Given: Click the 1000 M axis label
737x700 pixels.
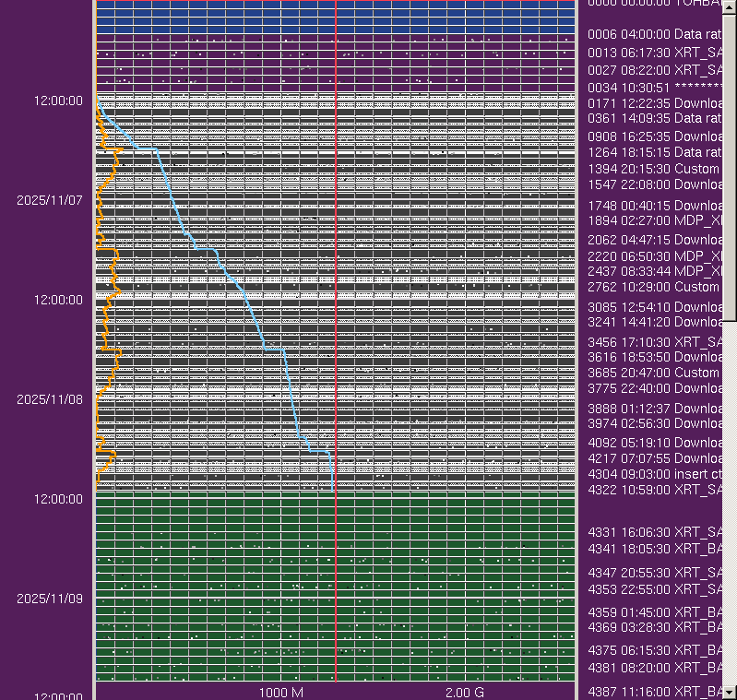Looking at the screenshot, I should [x=281, y=692].
